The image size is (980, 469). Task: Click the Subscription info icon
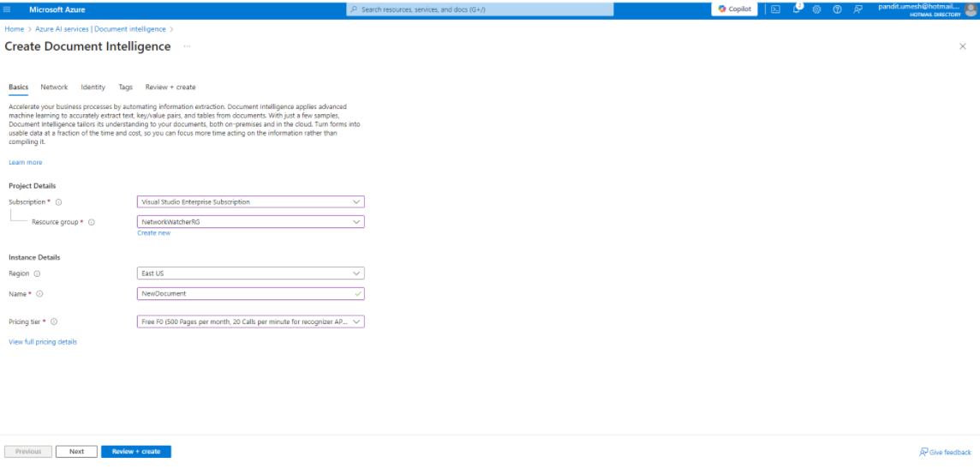coord(58,202)
